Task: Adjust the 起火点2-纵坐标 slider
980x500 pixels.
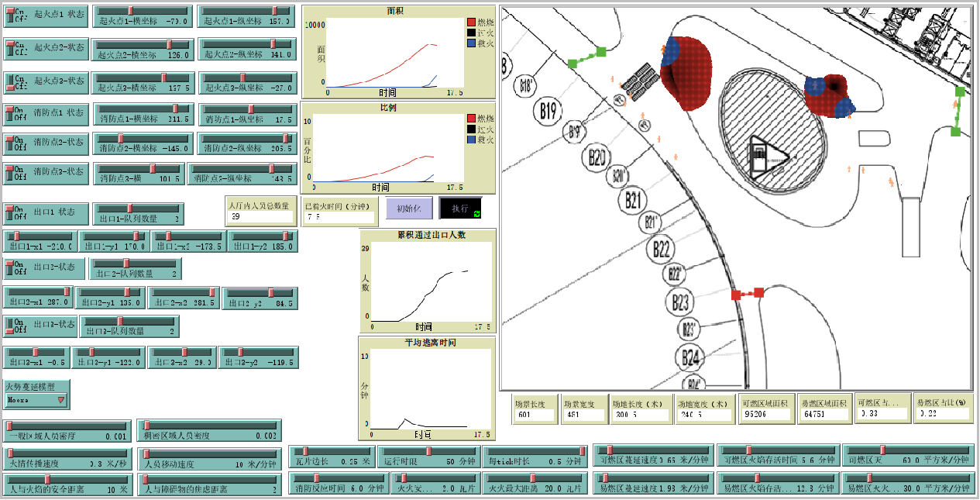Action: (x=246, y=50)
